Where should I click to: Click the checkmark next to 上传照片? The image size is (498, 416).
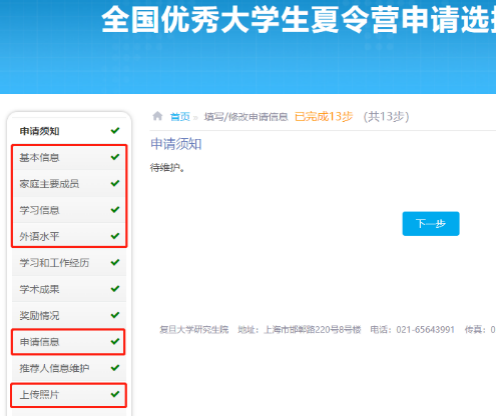tap(115, 394)
